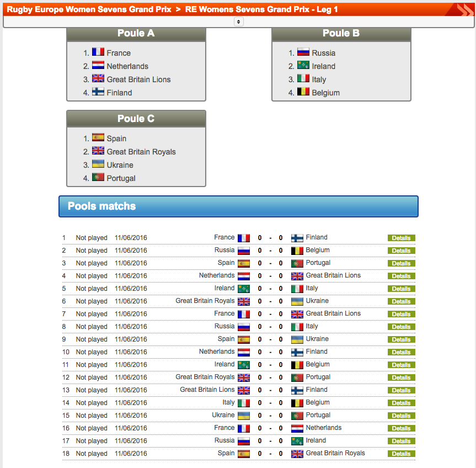This screenshot has width=476, height=468.
Task: Click the Russia flag in Poule B
Action: [x=303, y=52]
